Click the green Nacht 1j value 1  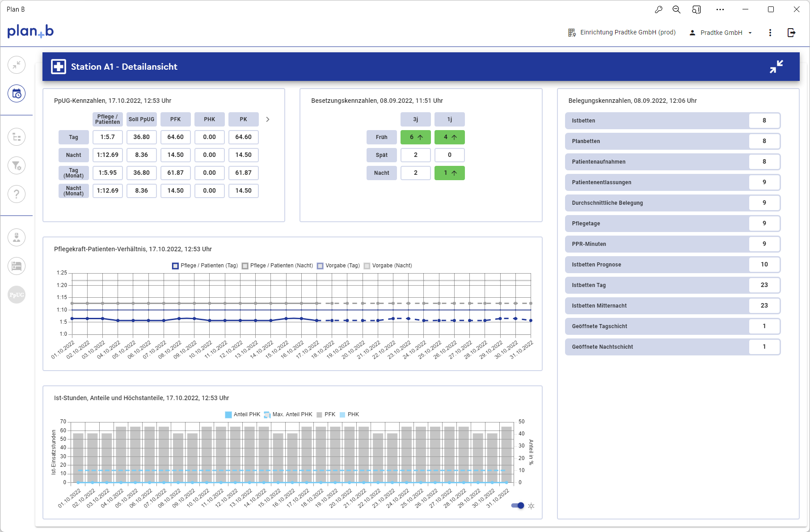click(450, 173)
